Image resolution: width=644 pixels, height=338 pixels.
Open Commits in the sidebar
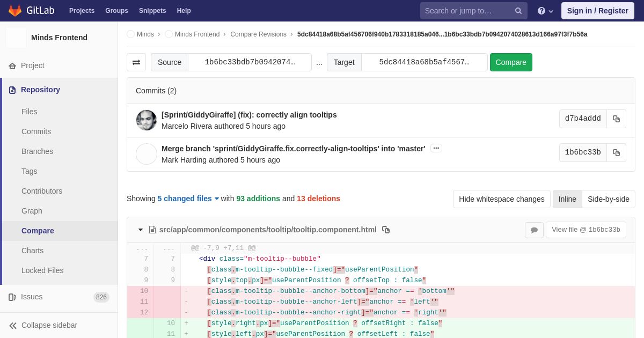coord(36,131)
